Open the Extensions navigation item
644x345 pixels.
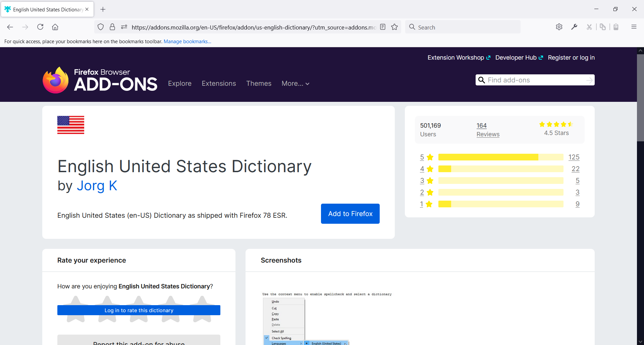pyautogui.click(x=219, y=83)
